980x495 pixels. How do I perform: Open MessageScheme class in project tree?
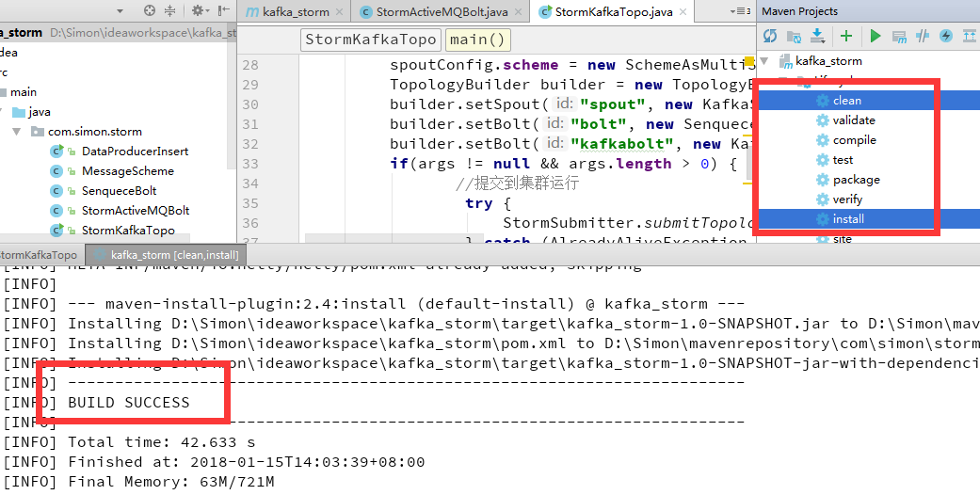coord(127,171)
